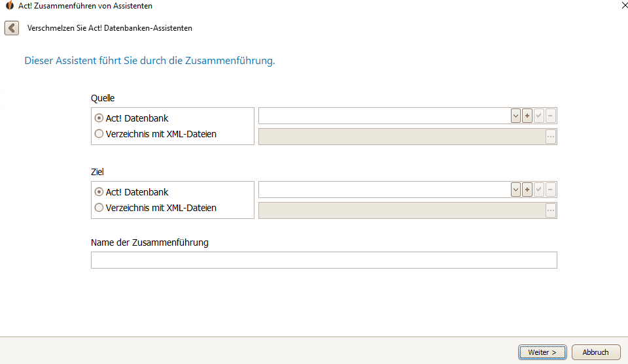This screenshot has width=628, height=364.
Task: Click the Quelle database combo box field
Action: pos(384,116)
